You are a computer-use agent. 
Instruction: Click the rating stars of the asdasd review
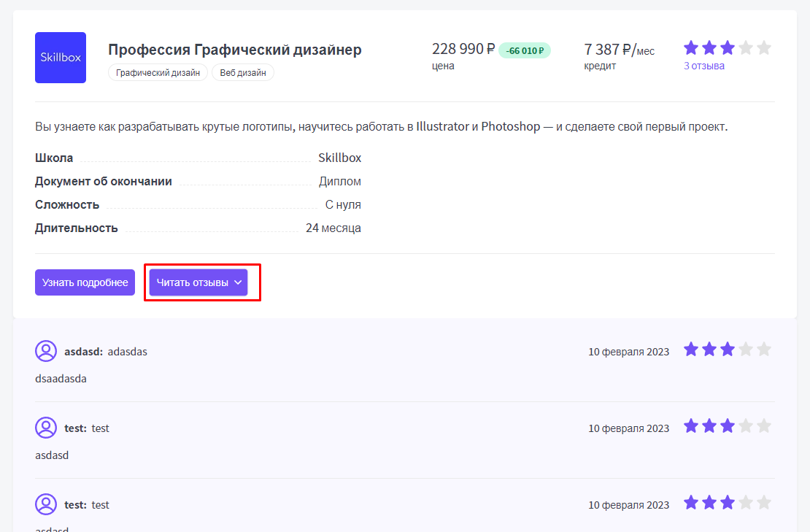728,350
